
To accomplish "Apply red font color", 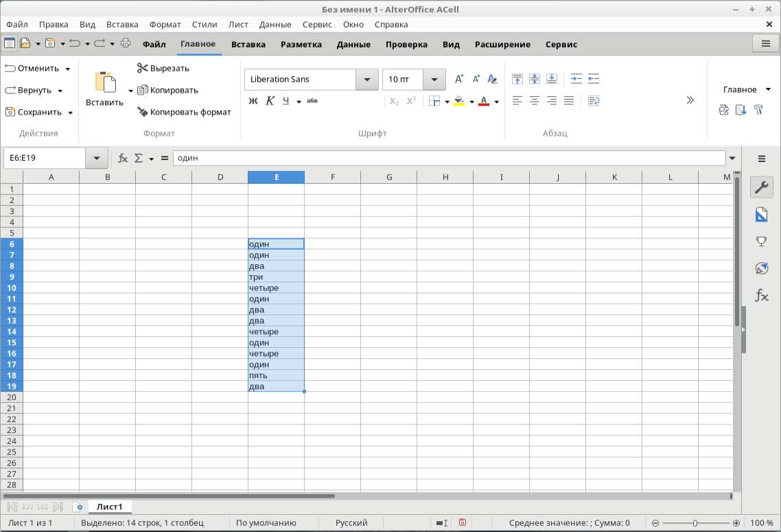I will tap(484, 101).
